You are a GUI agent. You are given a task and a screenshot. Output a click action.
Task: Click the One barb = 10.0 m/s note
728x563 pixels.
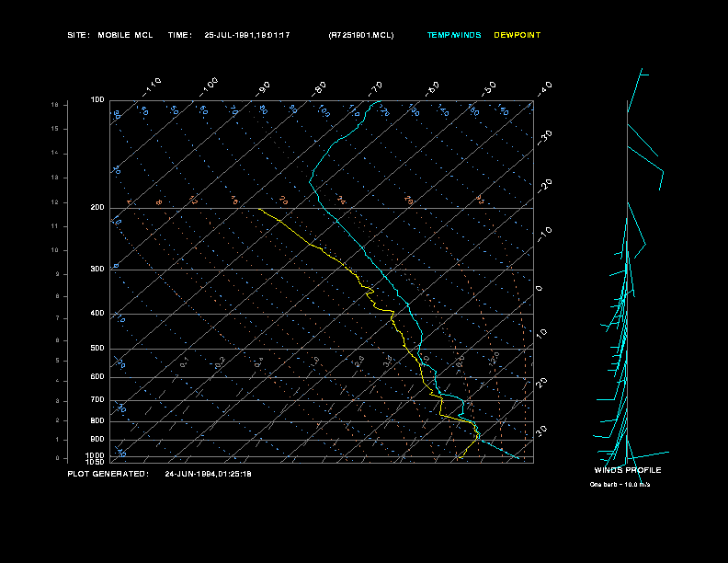coord(620,484)
